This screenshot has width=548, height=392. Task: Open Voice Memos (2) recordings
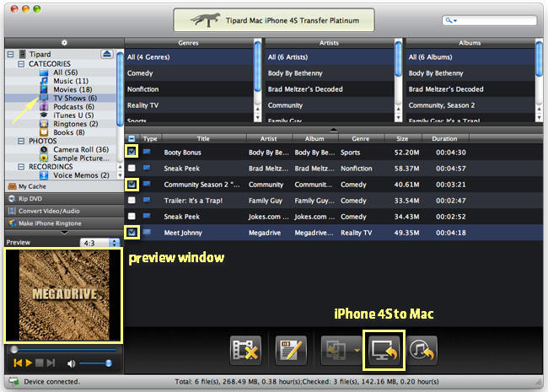pyautogui.click(x=81, y=175)
